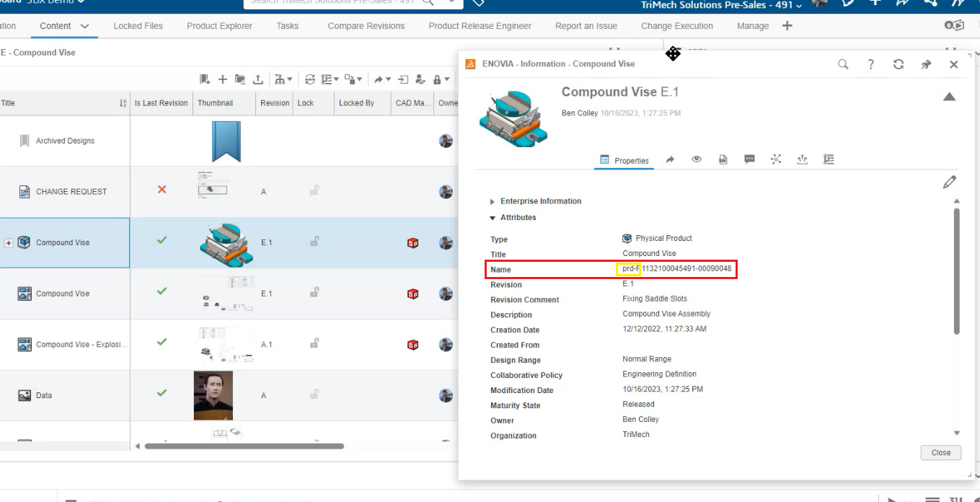The height and width of the screenshot is (502, 980).
Task: Open help in the Information panel
Action: pos(871,64)
